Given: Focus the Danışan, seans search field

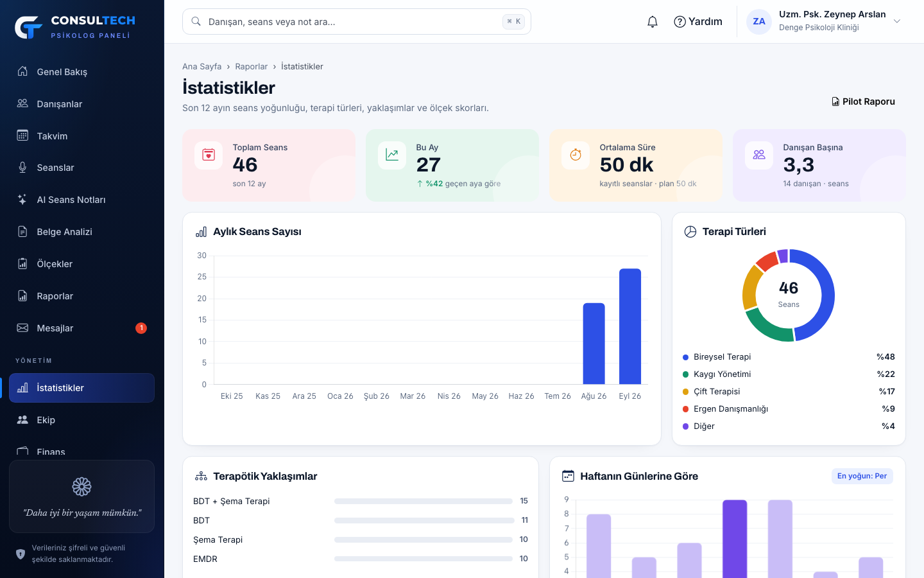Looking at the screenshot, I should pos(357,21).
